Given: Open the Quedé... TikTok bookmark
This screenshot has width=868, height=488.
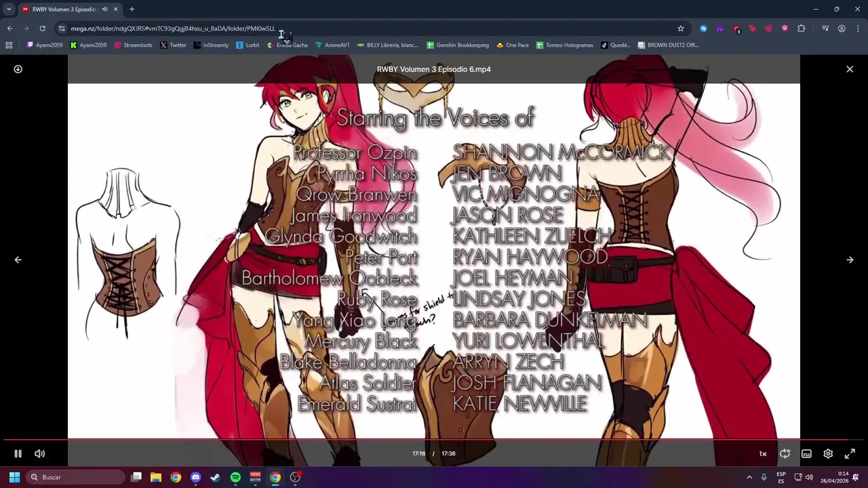Looking at the screenshot, I should 616,45.
